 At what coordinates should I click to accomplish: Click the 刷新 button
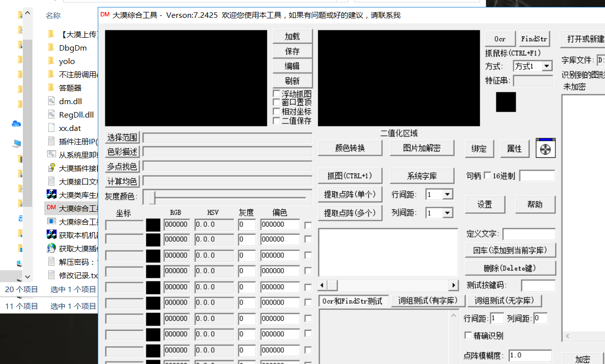293,81
